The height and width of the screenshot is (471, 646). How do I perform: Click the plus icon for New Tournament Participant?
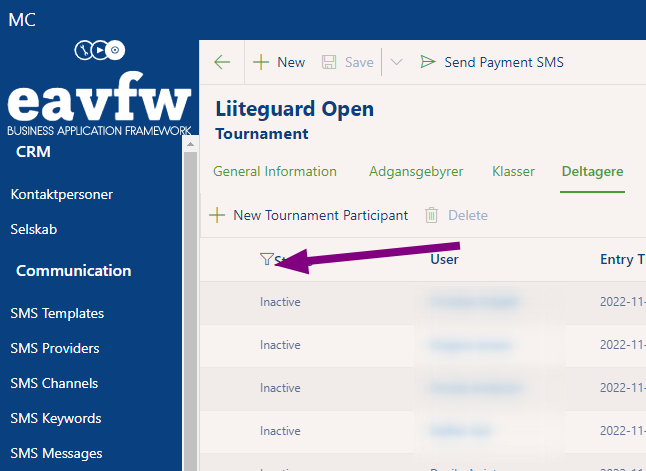[217, 215]
